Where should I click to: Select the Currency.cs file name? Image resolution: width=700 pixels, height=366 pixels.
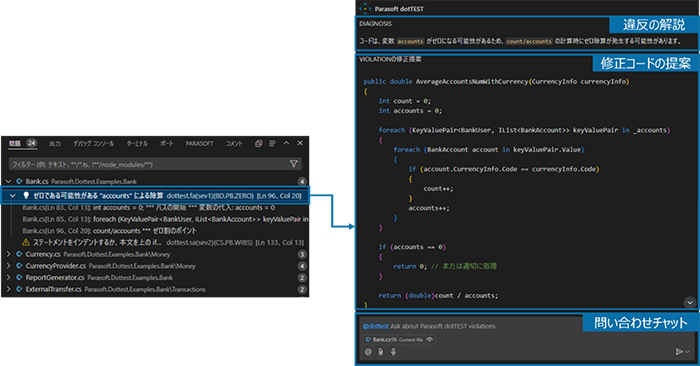[x=43, y=254]
